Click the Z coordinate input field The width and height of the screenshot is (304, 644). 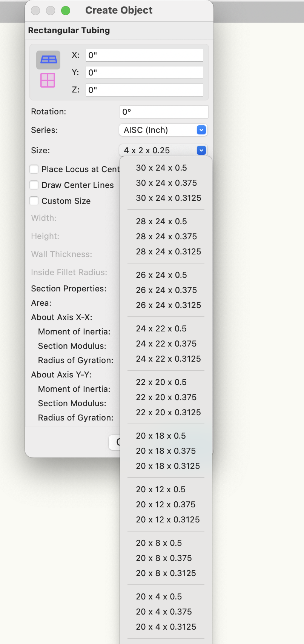[144, 90]
